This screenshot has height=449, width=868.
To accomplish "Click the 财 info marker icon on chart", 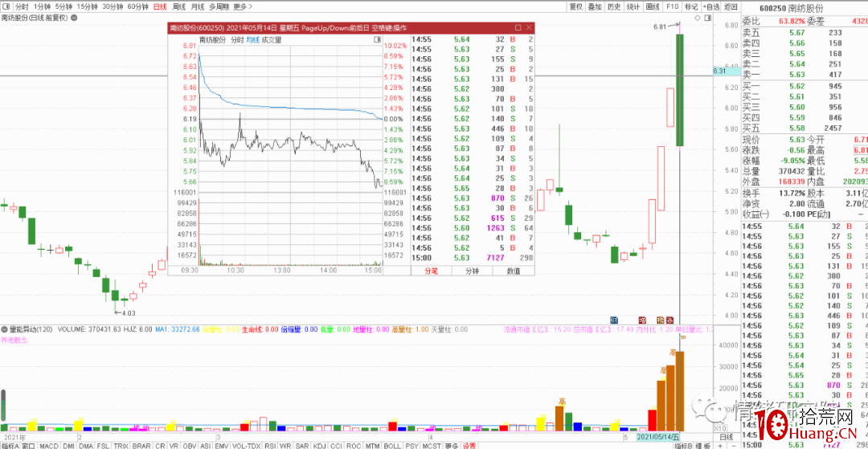I will (x=614, y=320).
